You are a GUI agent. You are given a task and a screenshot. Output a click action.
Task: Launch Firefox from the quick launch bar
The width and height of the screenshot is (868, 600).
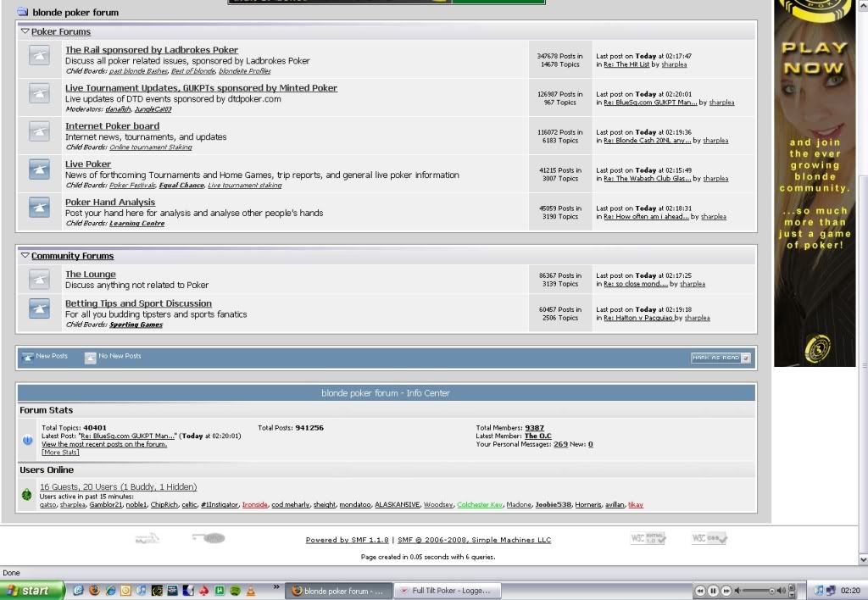click(x=94, y=591)
